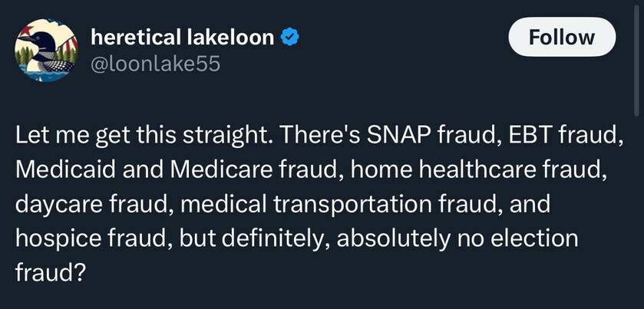This screenshot has width=644, height=309.
Task: Click the loon profile avatar picture
Action: [x=46, y=50]
